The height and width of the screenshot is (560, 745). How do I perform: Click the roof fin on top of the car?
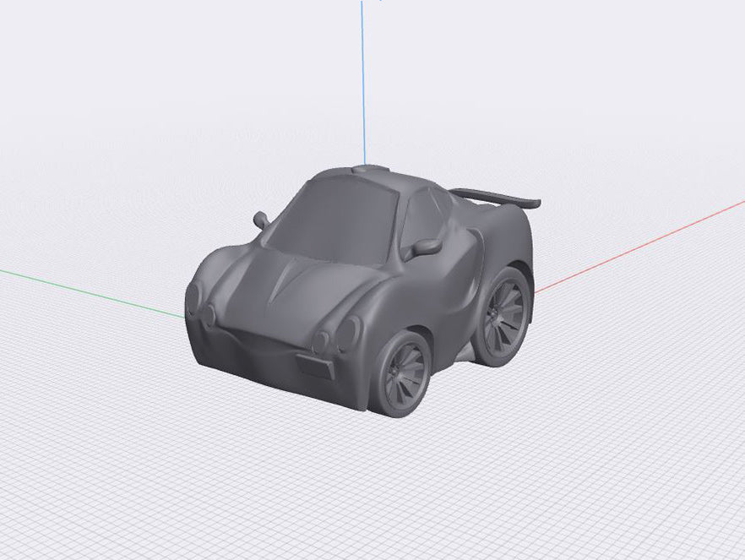click(x=371, y=168)
